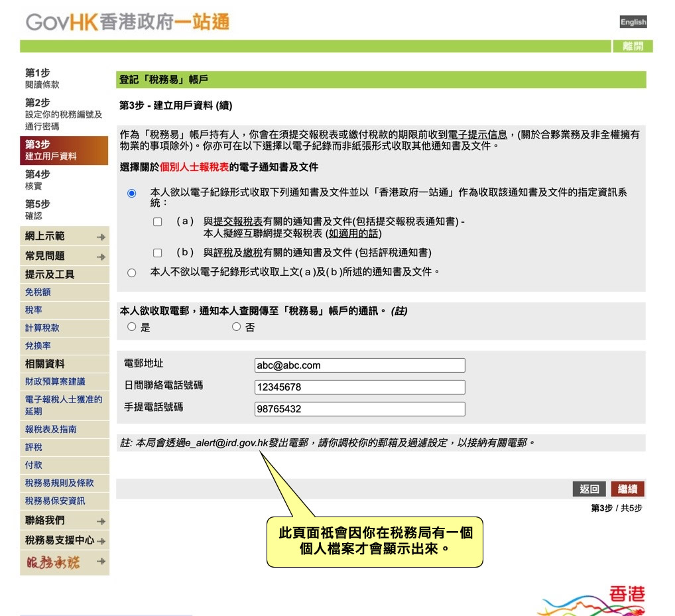This screenshot has height=616, width=675.
Task: Expand the 網上示範 sidebar section
Action: (64, 236)
